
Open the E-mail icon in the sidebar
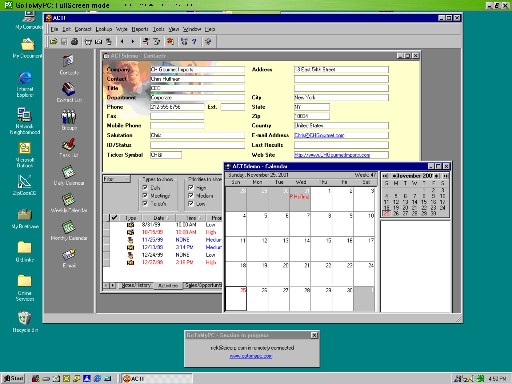click(69, 258)
